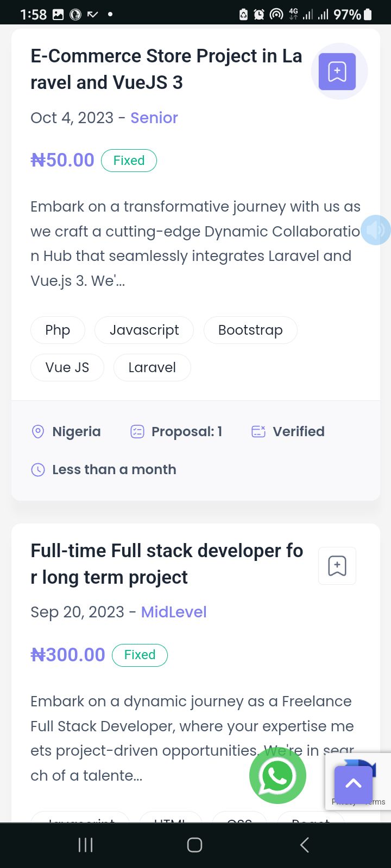
Task: Select the Bootstrap skill tag
Action: click(250, 330)
